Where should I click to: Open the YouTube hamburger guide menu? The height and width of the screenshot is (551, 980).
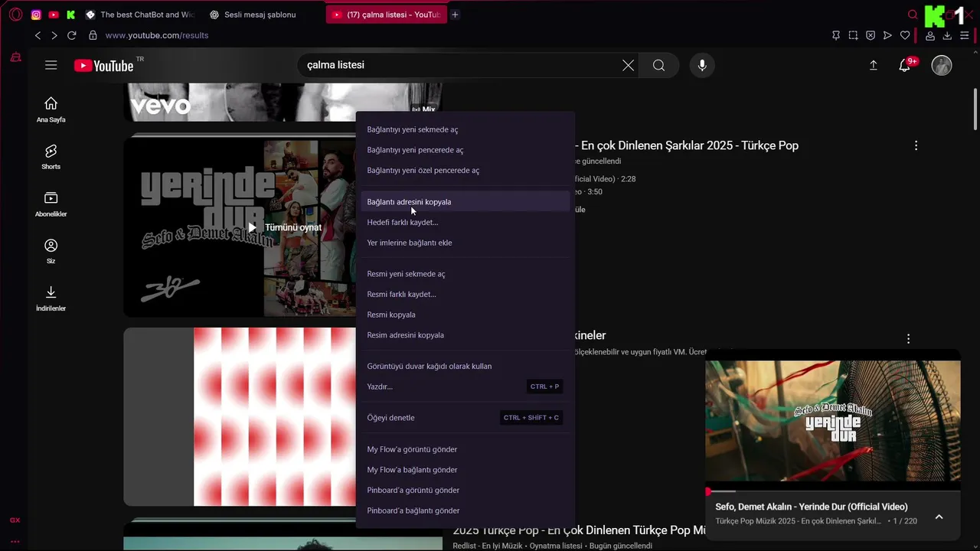pyautogui.click(x=51, y=65)
